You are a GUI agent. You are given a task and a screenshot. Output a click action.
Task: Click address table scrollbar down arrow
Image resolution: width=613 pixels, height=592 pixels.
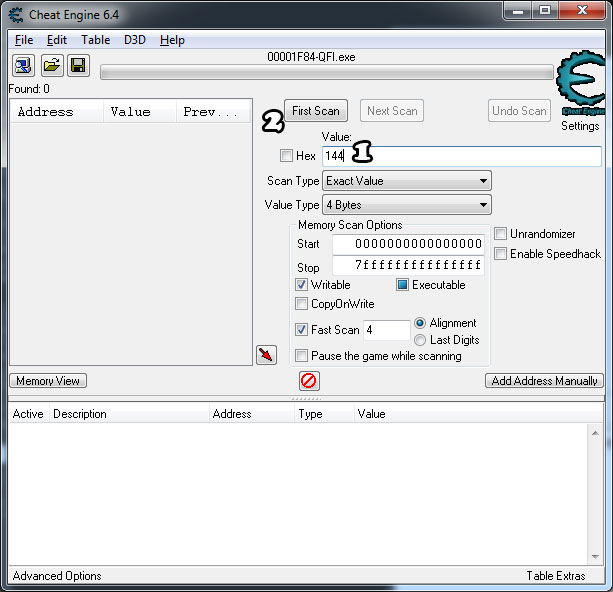[595, 557]
